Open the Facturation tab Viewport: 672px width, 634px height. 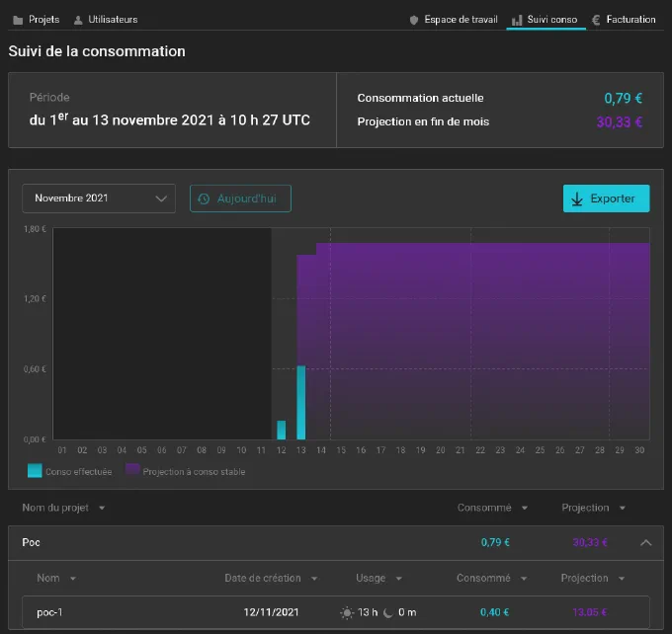(x=624, y=20)
